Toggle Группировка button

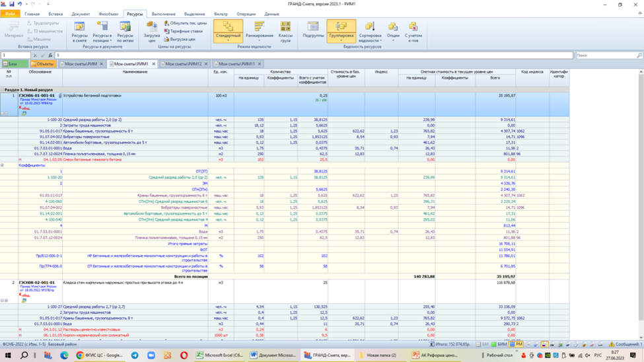tap(341, 31)
